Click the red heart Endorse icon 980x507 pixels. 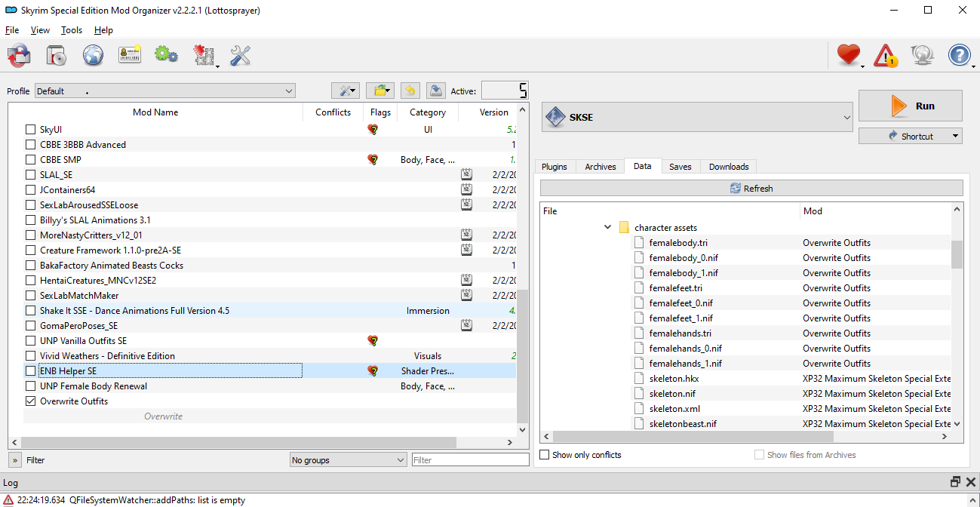click(x=849, y=55)
